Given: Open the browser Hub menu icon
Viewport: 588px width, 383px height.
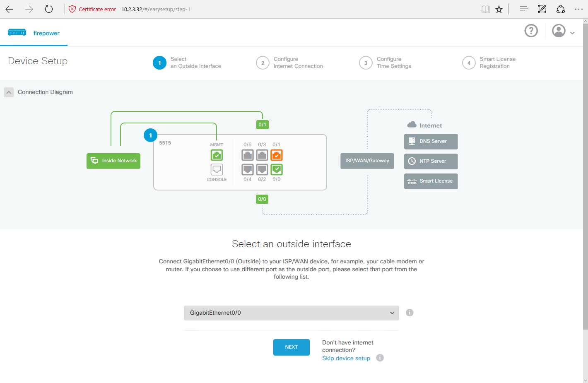Looking at the screenshot, I should click(x=524, y=9).
